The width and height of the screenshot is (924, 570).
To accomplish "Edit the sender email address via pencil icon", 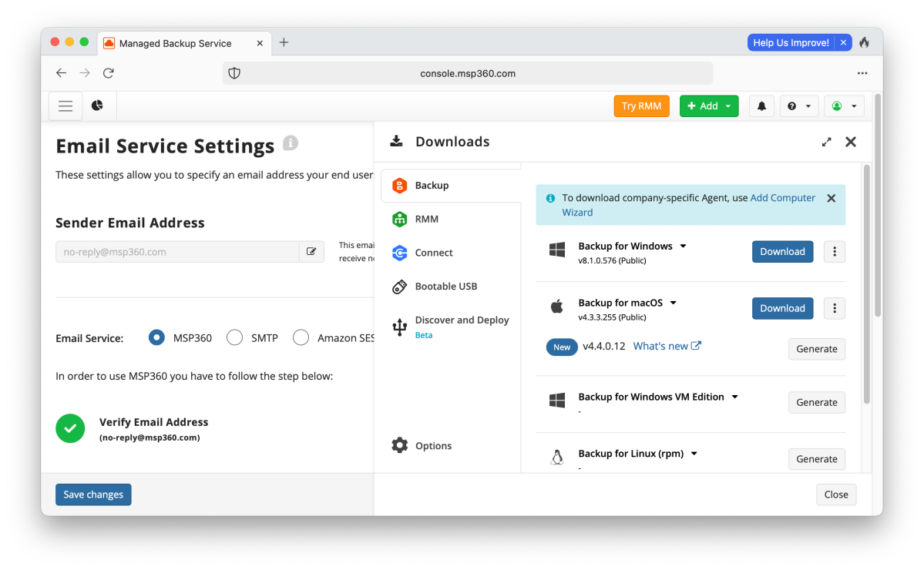I will pos(311,251).
